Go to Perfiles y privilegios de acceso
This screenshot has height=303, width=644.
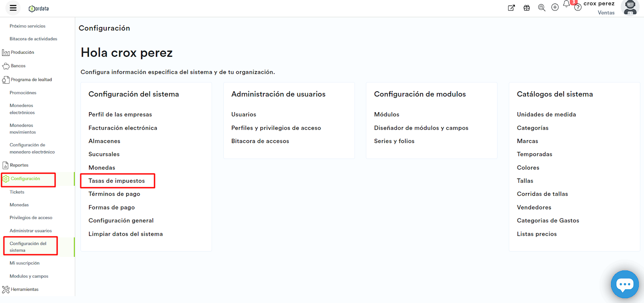(276, 128)
